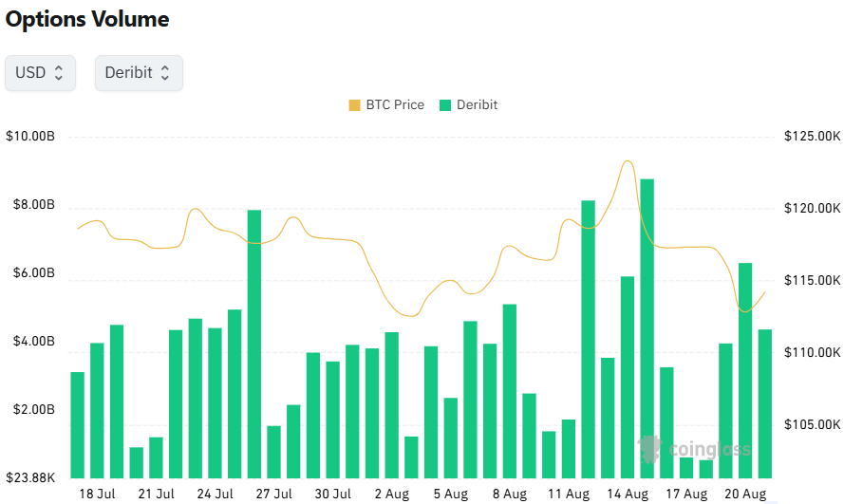
Task: Toggle the BTC Price series in legend
Action: (x=386, y=105)
